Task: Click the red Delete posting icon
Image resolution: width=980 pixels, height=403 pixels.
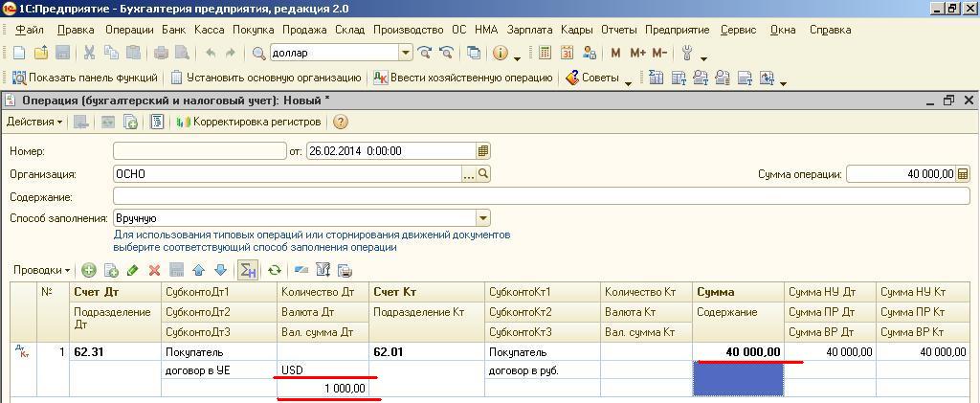Action: click(x=154, y=271)
